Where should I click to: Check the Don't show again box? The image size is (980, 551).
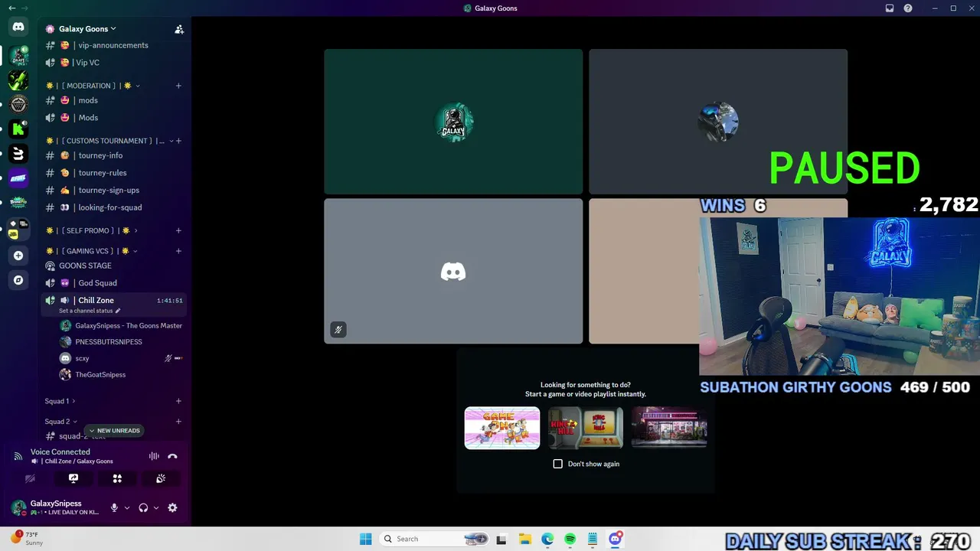[558, 464]
